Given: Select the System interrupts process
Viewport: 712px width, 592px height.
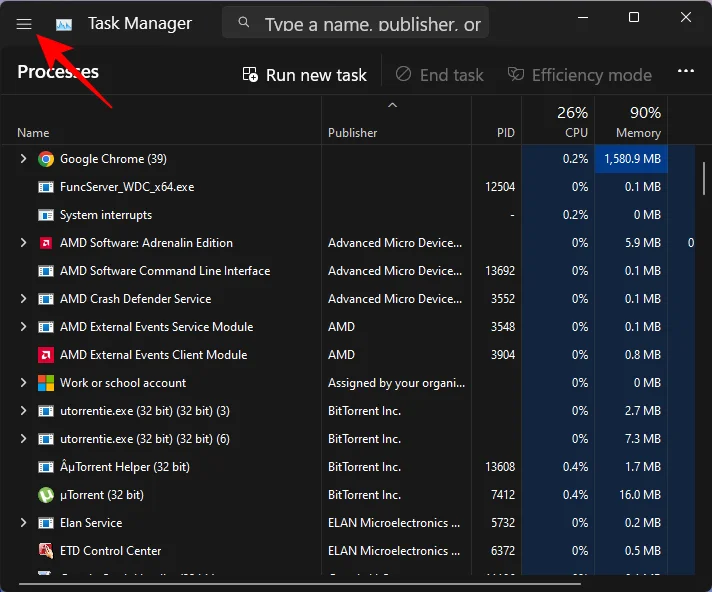Looking at the screenshot, I should 106,215.
